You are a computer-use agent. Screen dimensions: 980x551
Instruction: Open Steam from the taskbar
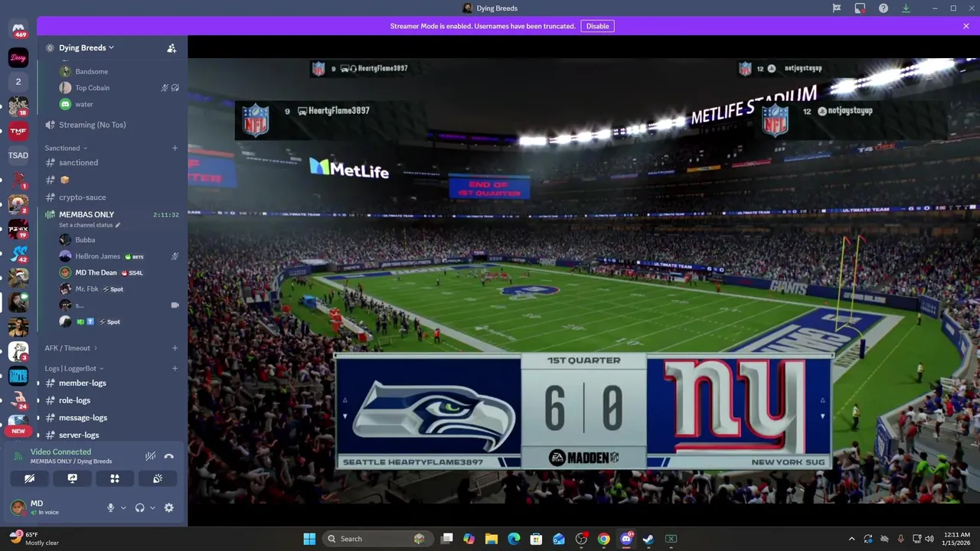tap(648, 539)
